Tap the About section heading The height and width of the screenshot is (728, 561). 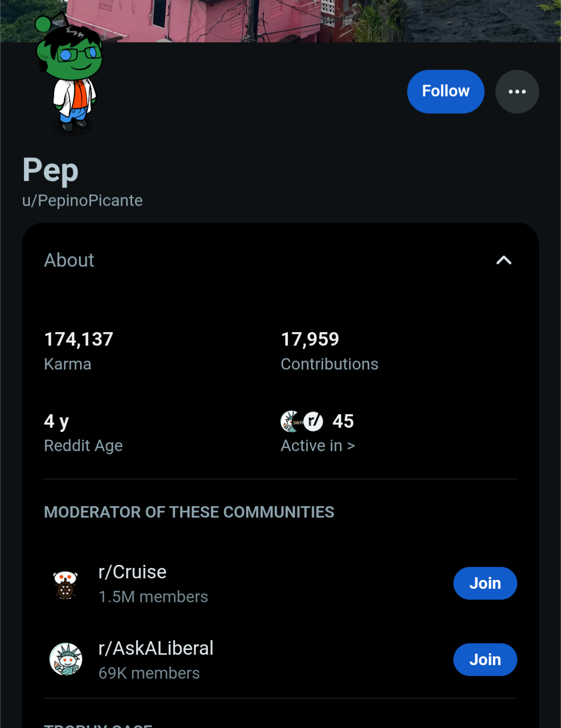[69, 260]
